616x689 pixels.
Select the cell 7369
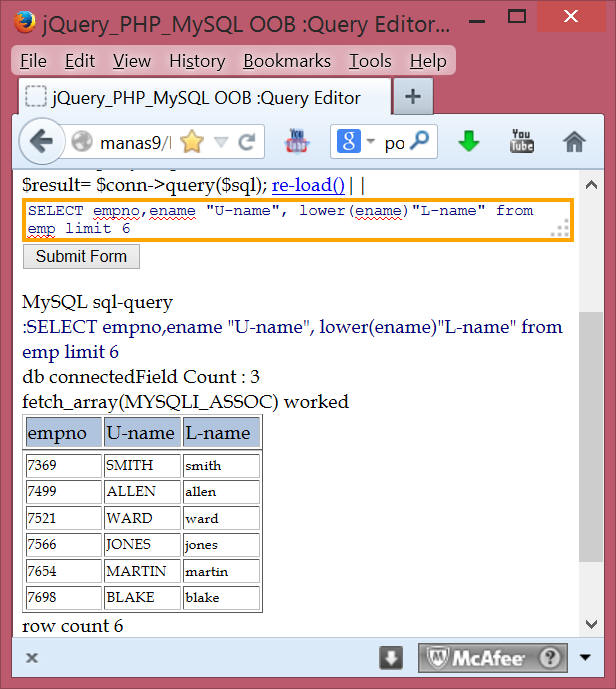tap(64, 465)
